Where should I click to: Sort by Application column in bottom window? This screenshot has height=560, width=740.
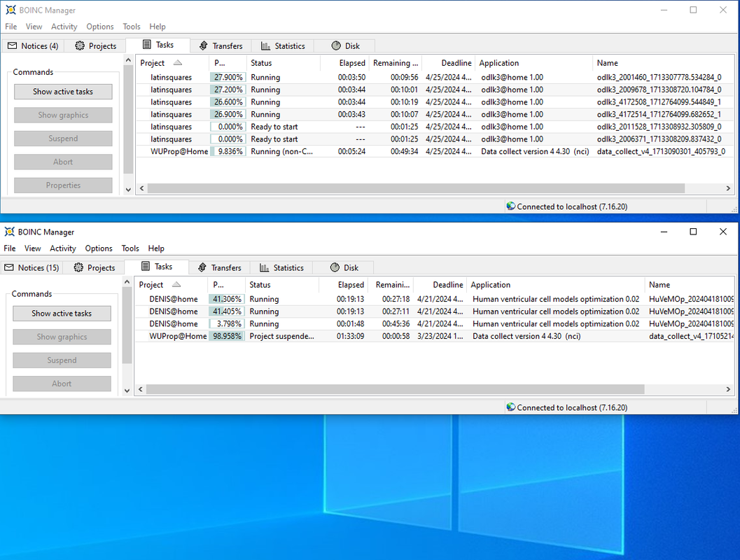[555, 284]
